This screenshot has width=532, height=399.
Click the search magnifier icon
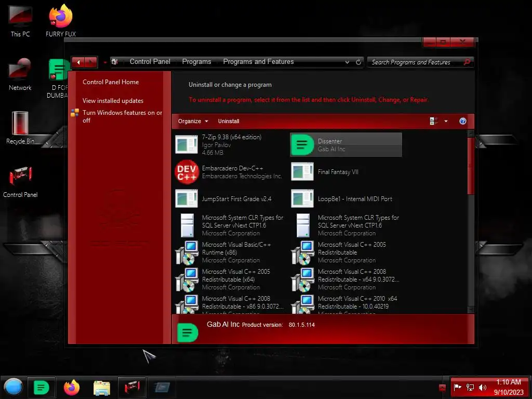coord(467,62)
